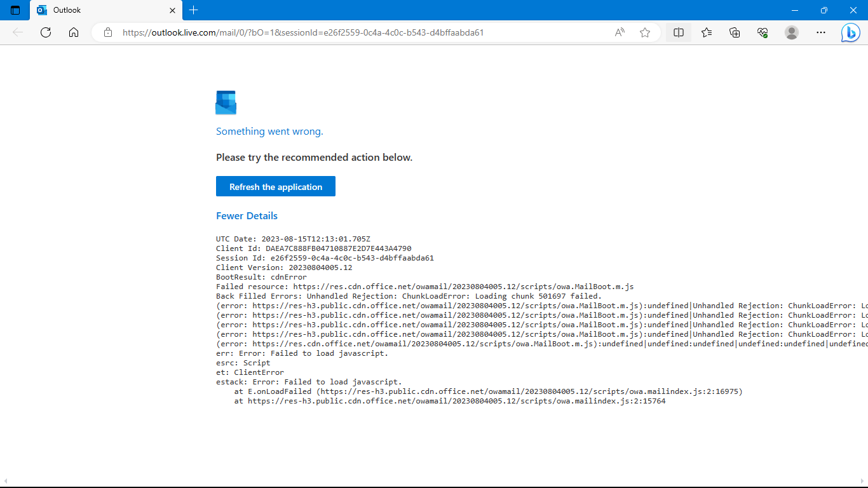Click the Refresh the application button
This screenshot has height=488, width=868.
pos(276,186)
